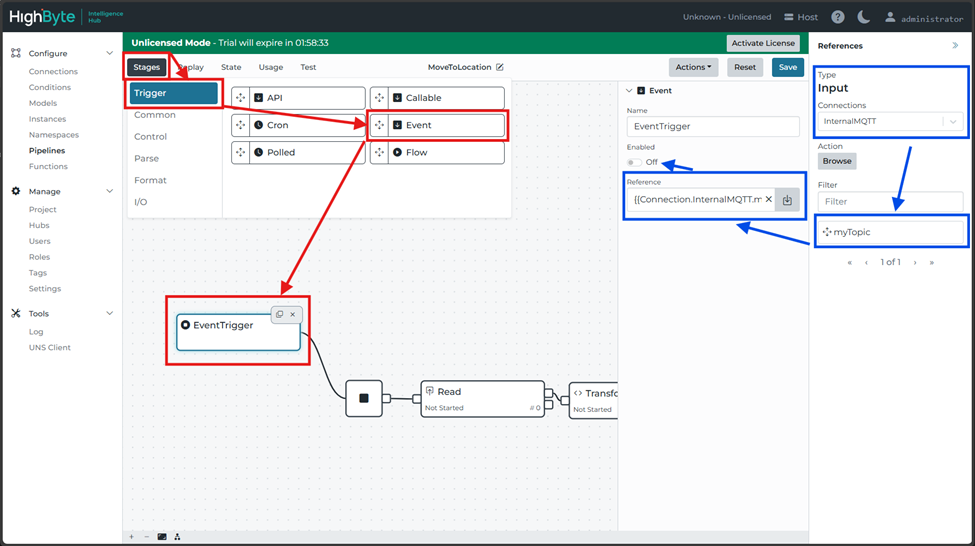The image size is (975, 546).
Task: Click the reference picker icon button
Action: pyautogui.click(x=787, y=200)
